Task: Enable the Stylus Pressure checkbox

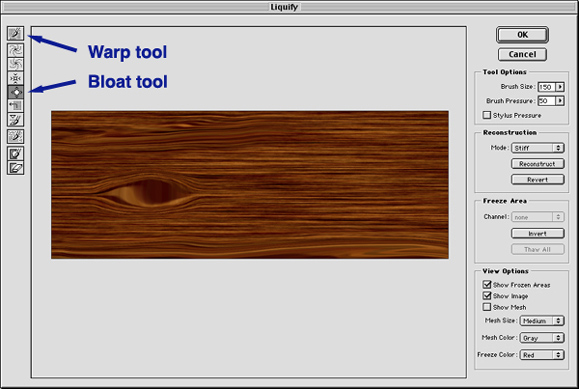Action: (487, 115)
